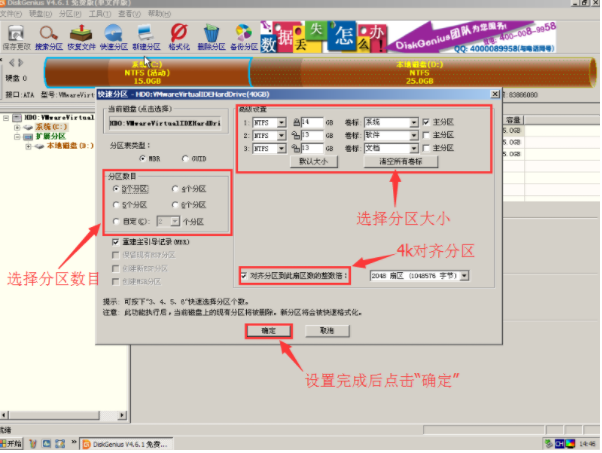
Task: Toggle the 重建主引导记录 (MBR) checkbox
Action: click(117, 242)
